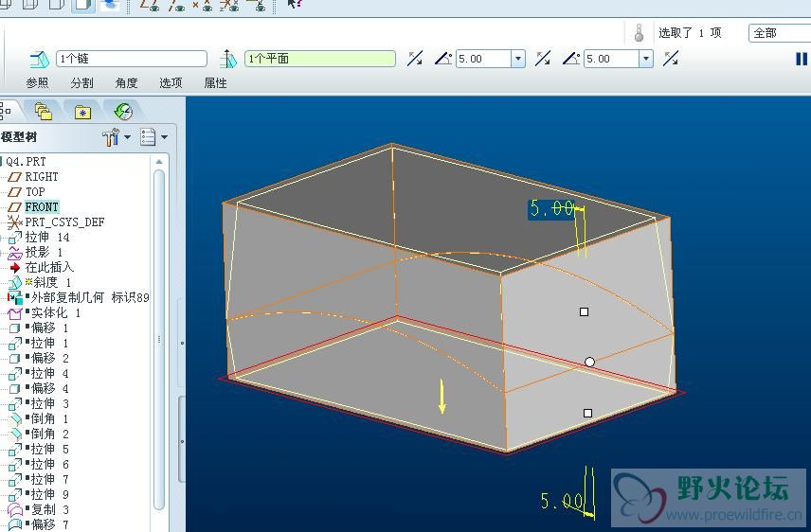Open the 参照 panel tab
Screen dimensions: 811x532
click(x=37, y=82)
